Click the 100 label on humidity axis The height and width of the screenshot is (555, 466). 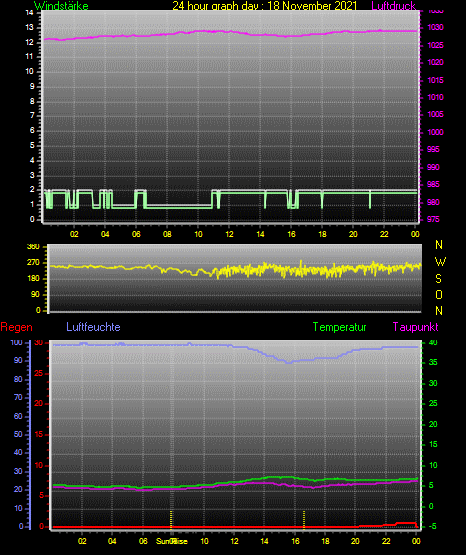pyautogui.click(x=16, y=342)
